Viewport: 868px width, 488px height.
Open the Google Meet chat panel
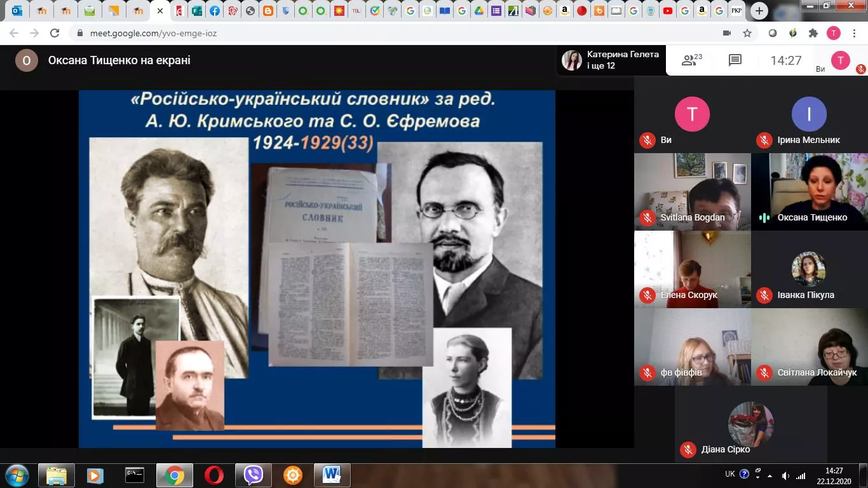(x=735, y=60)
